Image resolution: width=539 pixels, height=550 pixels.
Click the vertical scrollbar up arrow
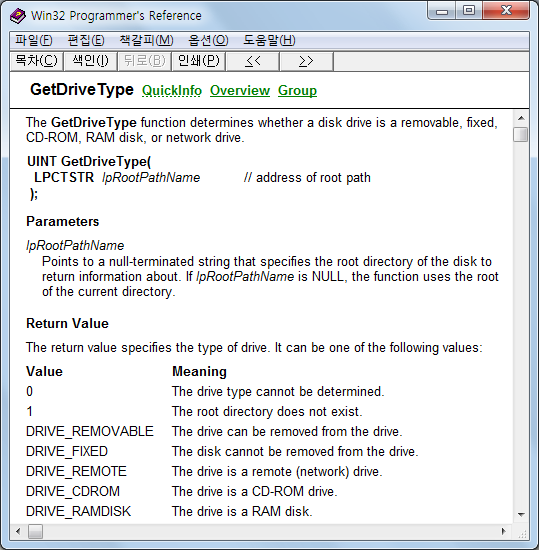coord(521,118)
